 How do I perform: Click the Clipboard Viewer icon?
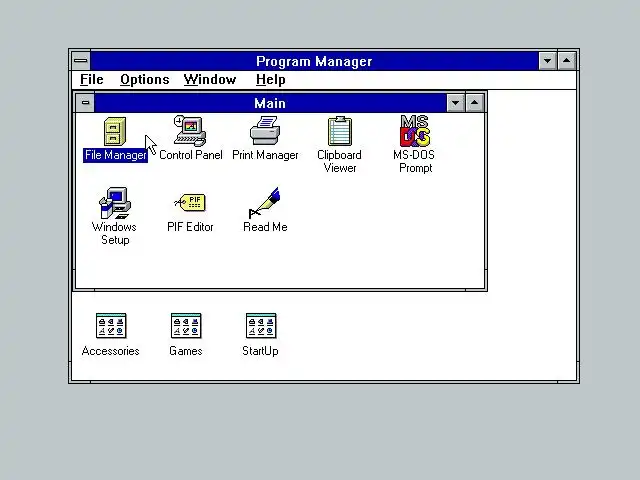click(340, 131)
